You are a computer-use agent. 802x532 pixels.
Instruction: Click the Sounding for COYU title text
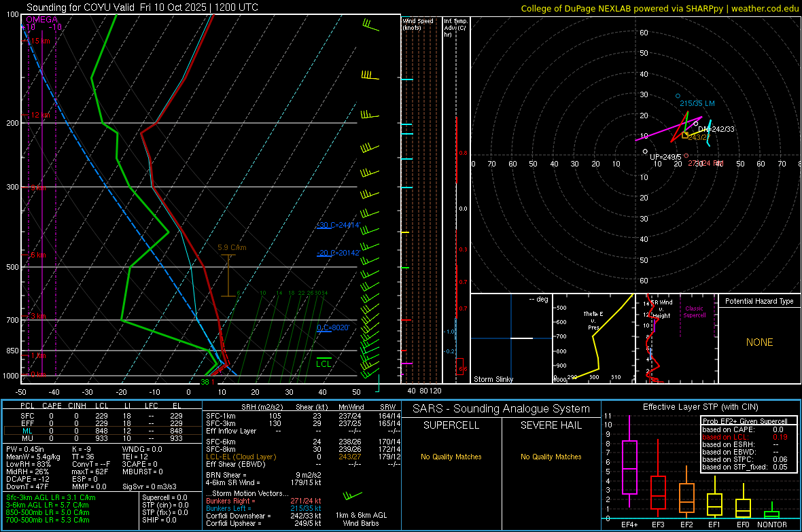(x=142, y=7)
